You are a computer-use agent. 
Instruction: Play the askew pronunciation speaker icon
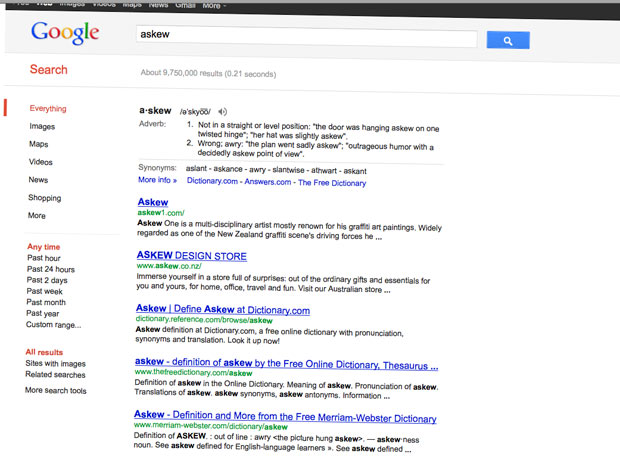223,112
